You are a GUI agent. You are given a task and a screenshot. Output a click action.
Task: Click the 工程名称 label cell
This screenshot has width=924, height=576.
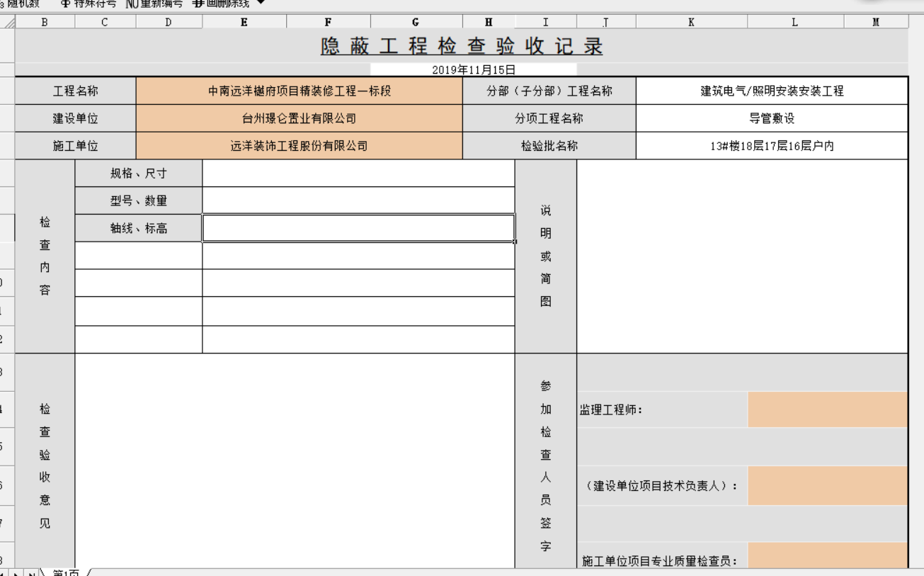(76, 91)
